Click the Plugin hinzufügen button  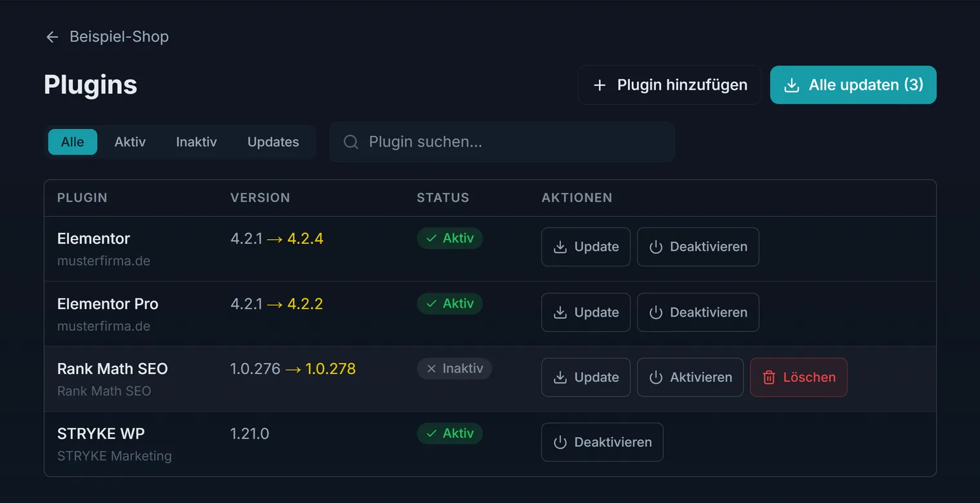click(669, 85)
